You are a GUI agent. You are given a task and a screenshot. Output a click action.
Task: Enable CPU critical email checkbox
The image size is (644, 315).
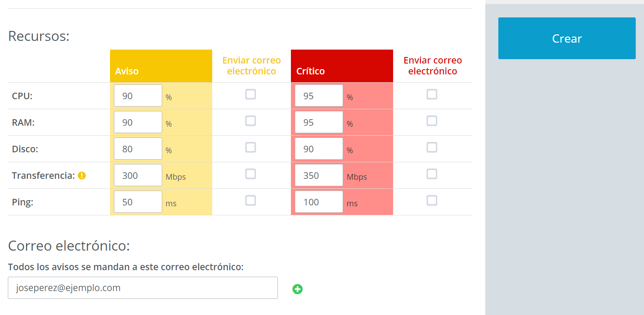(432, 94)
